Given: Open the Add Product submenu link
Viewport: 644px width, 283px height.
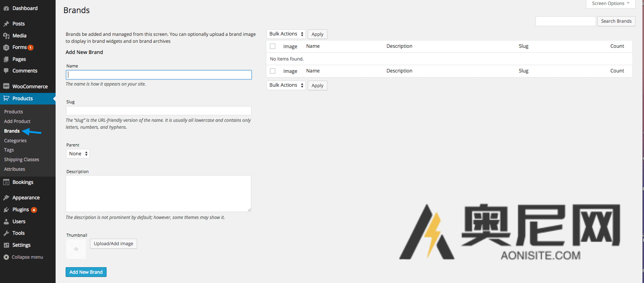Looking at the screenshot, I should [x=17, y=121].
